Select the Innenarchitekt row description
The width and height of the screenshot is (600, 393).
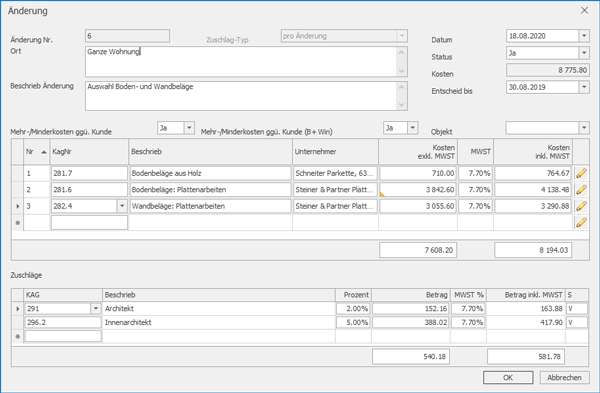pos(219,323)
